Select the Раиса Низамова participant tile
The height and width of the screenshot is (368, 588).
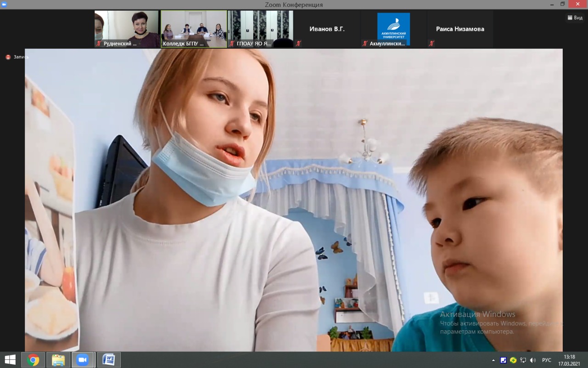tap(460, 29)
